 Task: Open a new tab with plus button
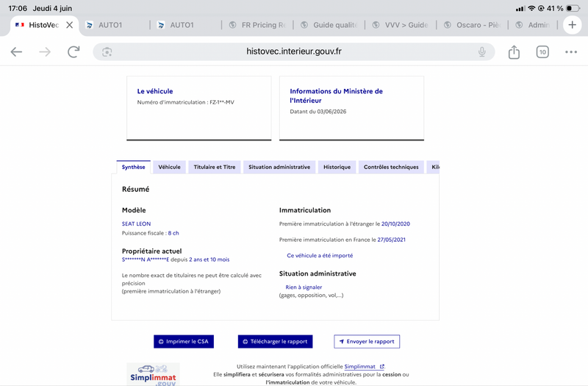[573, 25]
